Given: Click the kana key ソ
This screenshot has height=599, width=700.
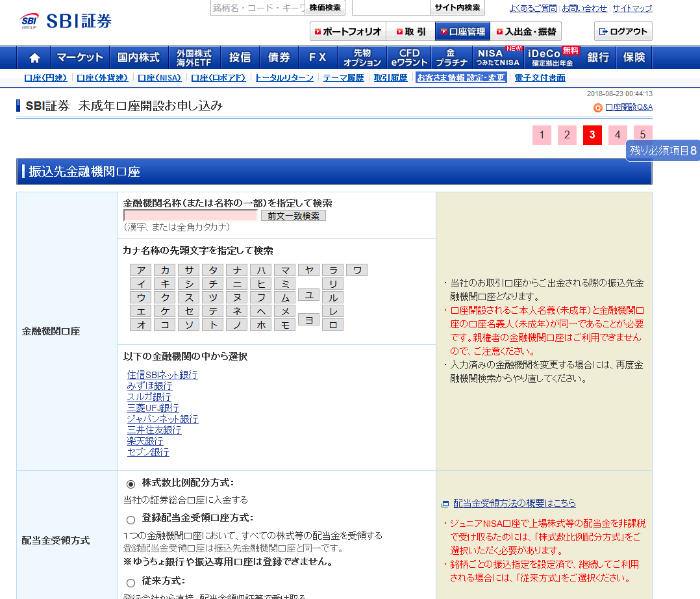Looking at the screenshot, I should click(190, 325).
